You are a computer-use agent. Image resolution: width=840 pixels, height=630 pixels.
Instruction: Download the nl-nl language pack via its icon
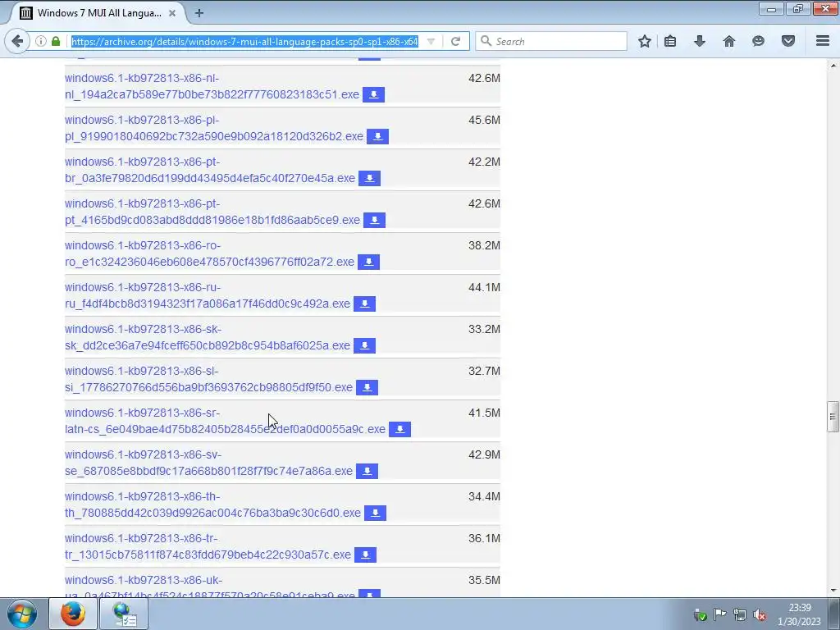pos(373,95)
